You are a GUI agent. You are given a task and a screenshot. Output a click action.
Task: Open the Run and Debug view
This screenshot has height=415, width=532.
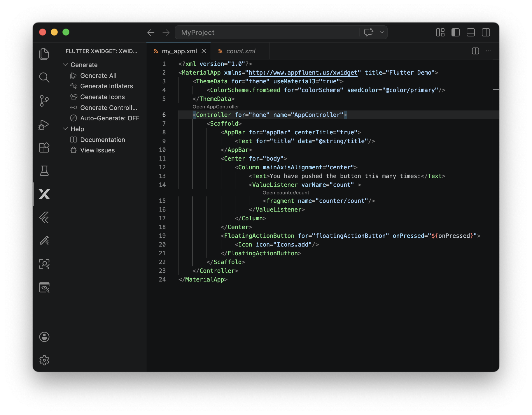tap(44, 124)
